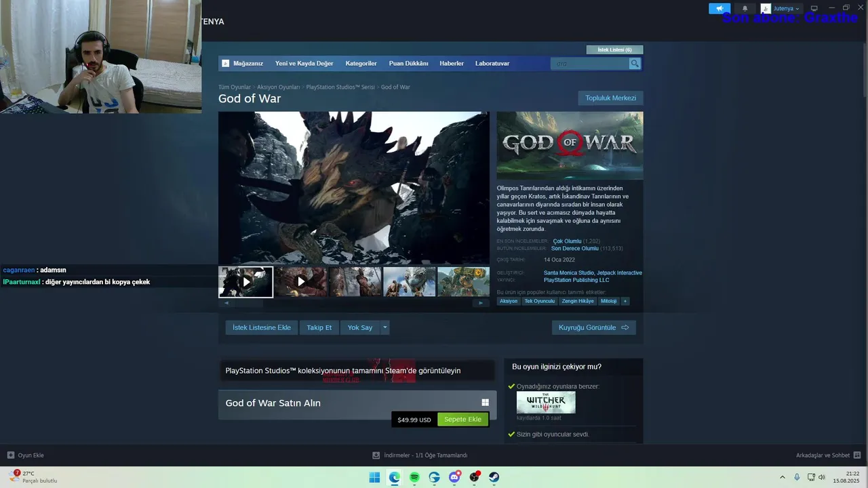Open the Kategoriler menu

coord(361,64)
